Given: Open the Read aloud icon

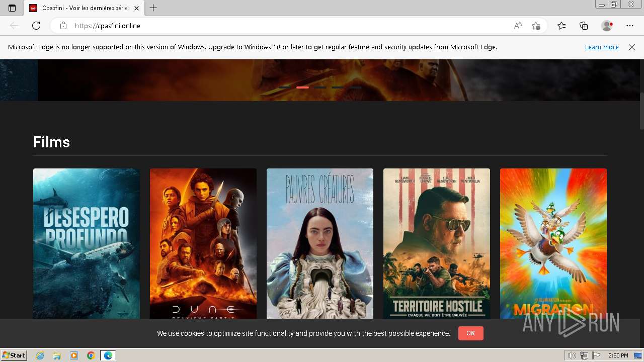Looking at the screenshot, I should pos(518,26).
